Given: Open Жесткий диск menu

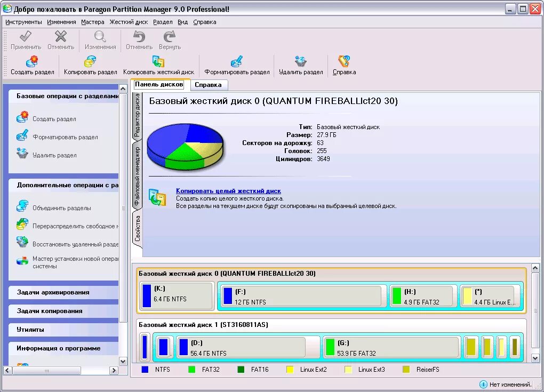Looking at the screenshot, I should coord(129,22).
